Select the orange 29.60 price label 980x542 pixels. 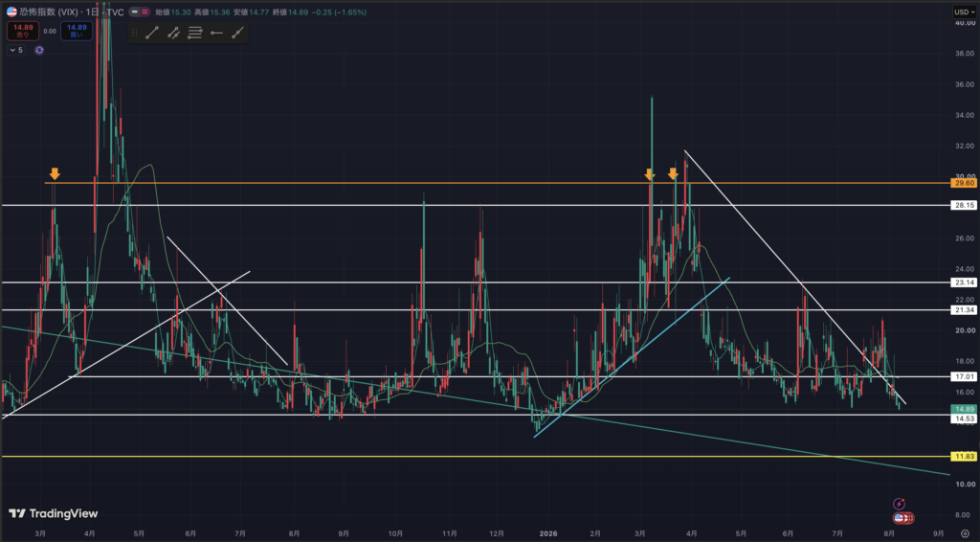pyautogui.click(x=964, y=183)
